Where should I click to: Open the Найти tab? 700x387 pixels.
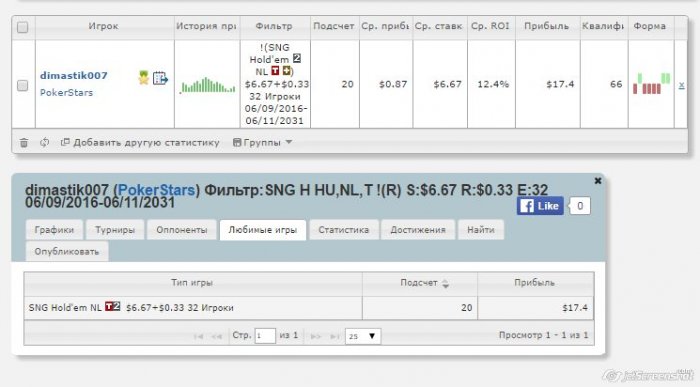(481, 230)
